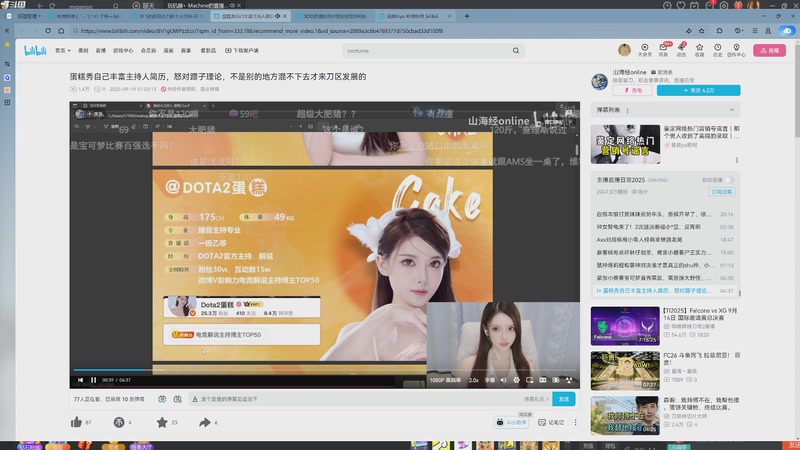Click the 充电 charge button
The image size is (800, 450).
coord(633,90)
